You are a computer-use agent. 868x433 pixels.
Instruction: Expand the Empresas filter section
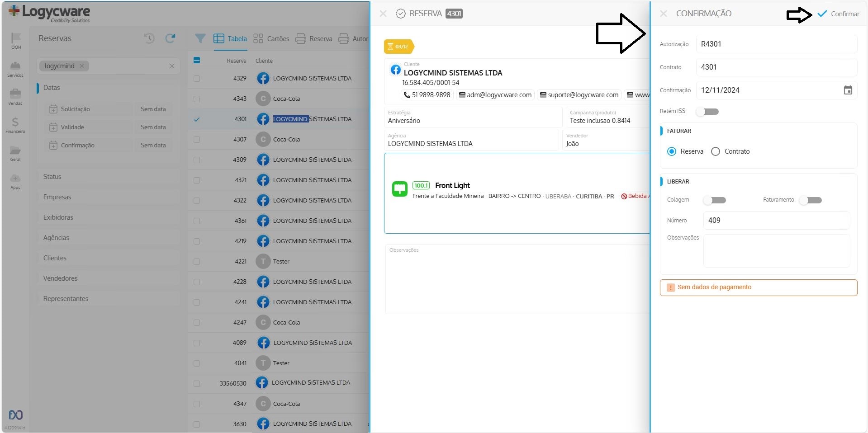pyautogui.click(x=108, y=197)
